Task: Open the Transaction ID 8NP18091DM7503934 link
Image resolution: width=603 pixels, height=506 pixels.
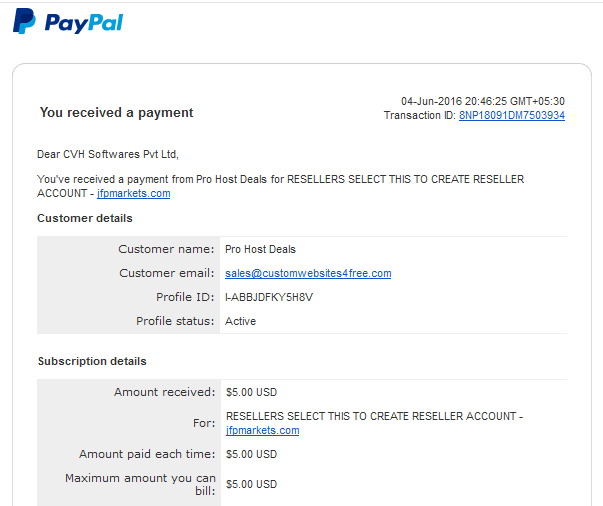Action: coord(511,116)
